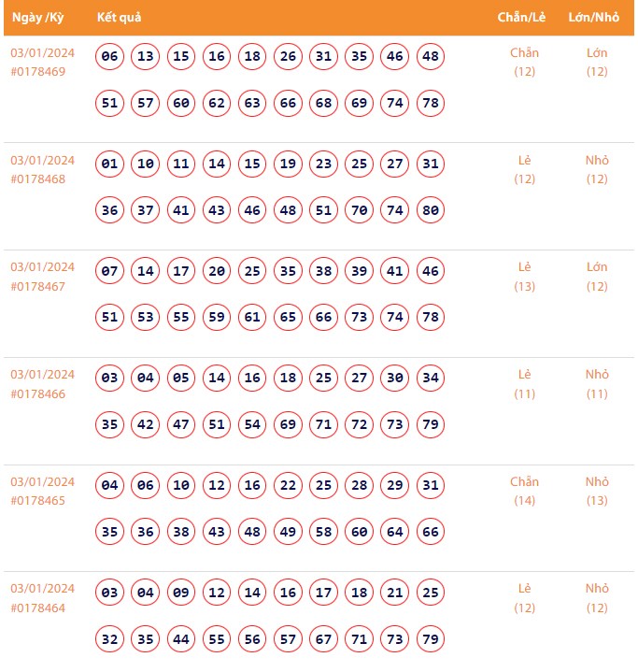The height and width of the screenshot is (672, 638).
Task: Click the Kết quả column header
Action: coord(119,20)
